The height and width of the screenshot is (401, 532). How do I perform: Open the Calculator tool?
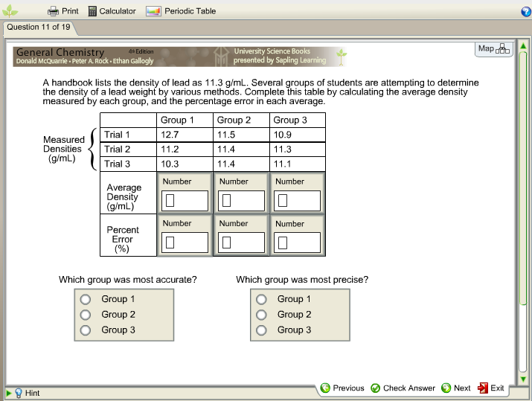tap(112, 11)
